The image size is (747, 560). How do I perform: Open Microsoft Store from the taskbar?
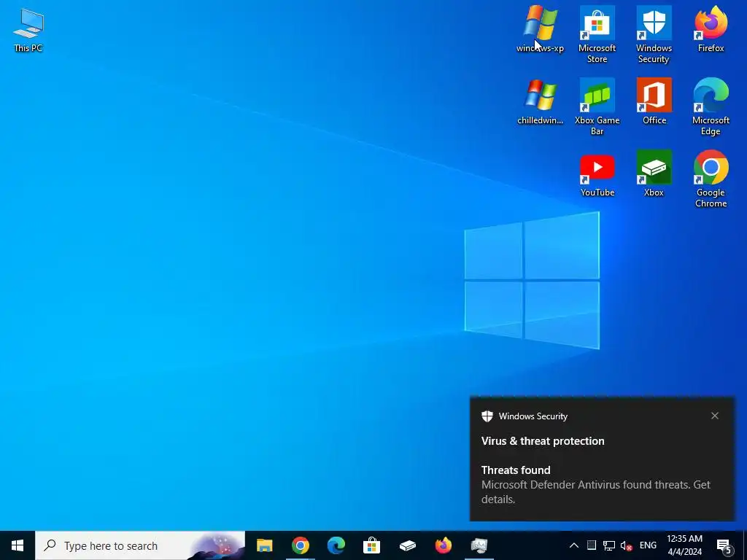pyautogui.click(x=371, y=545)
